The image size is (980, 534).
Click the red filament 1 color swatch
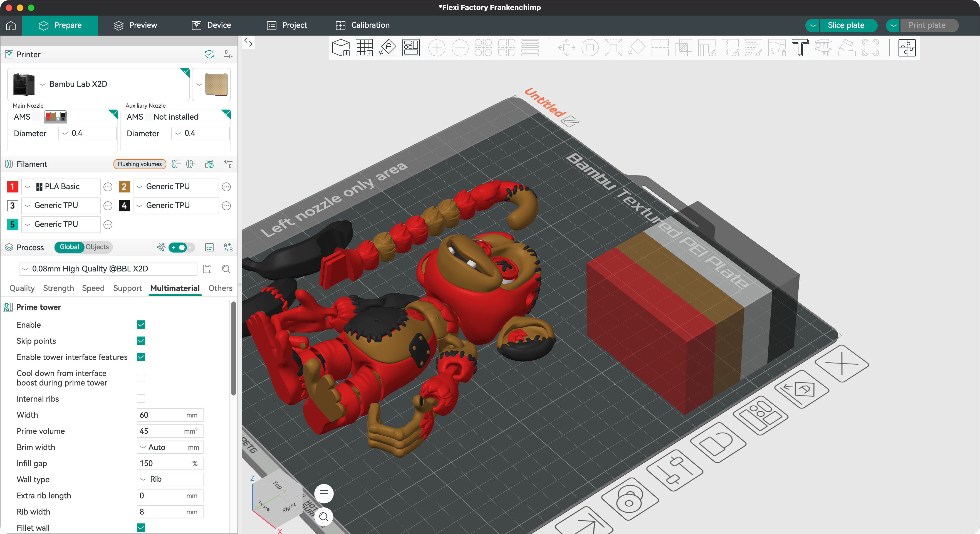tap(13, 187)
